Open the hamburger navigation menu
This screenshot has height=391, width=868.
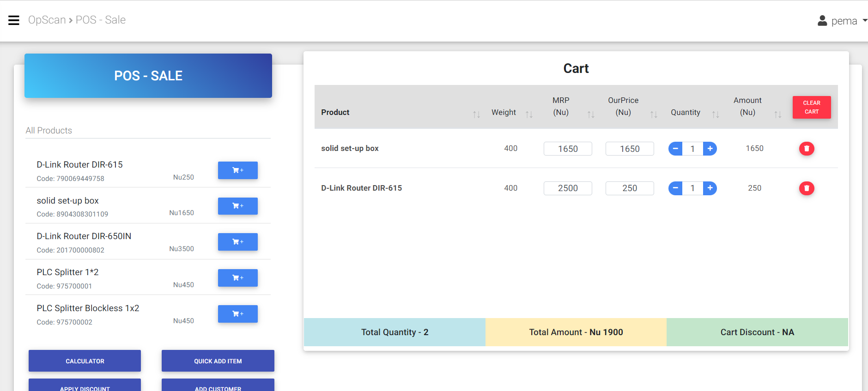pyautogui.click(x=14, y=20)
